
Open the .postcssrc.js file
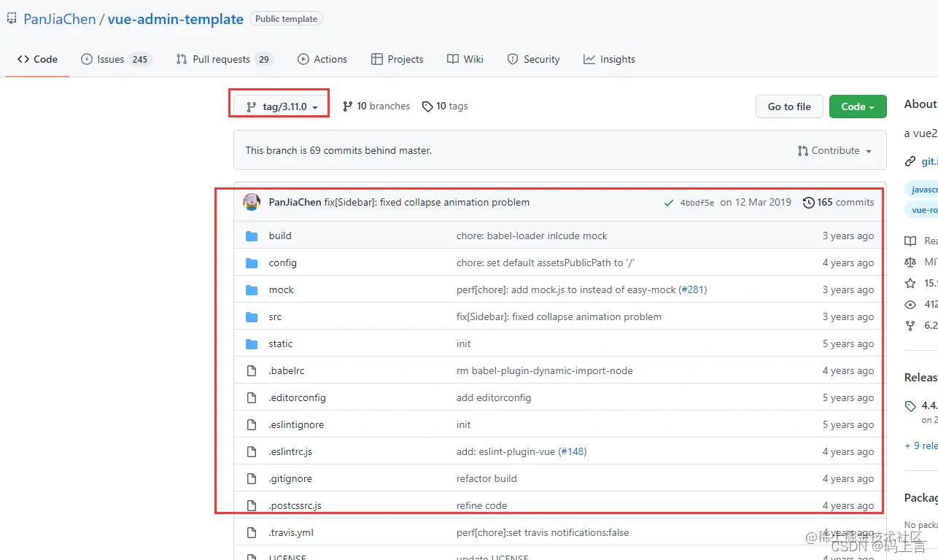295,505
